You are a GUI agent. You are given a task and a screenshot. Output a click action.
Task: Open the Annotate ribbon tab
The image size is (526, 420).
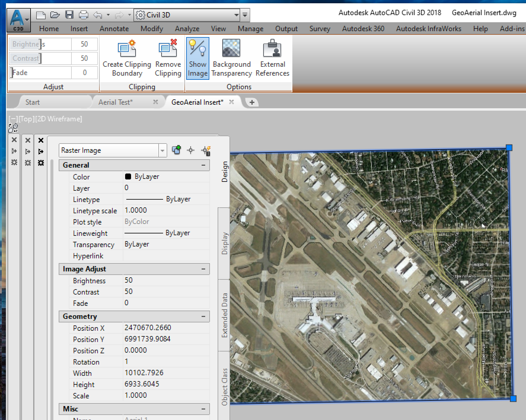(114, 29)
